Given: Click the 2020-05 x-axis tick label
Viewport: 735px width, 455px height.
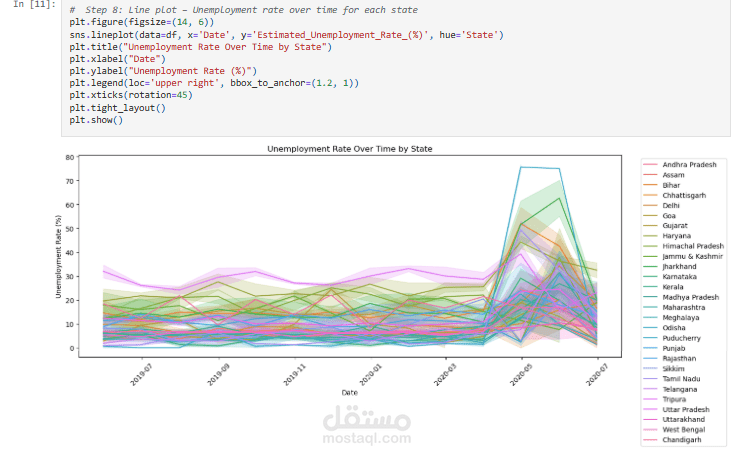Looking at the screenshot, I should (521, 374).
